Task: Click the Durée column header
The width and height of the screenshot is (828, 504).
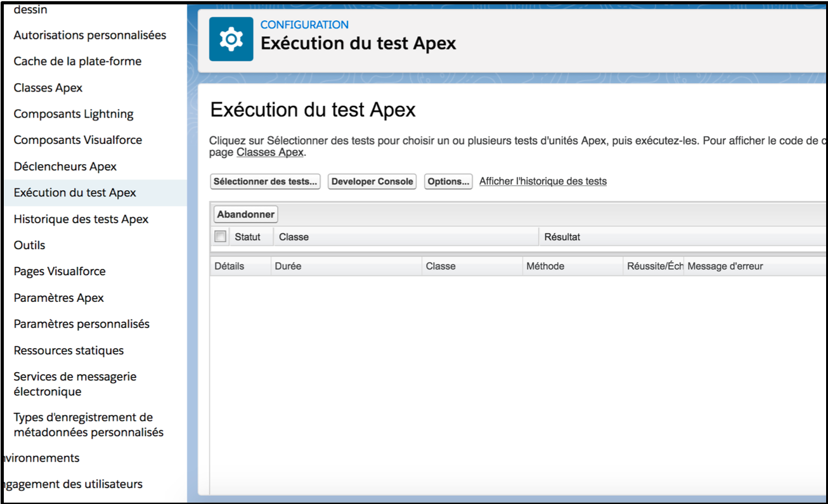Action: point(346,266)
